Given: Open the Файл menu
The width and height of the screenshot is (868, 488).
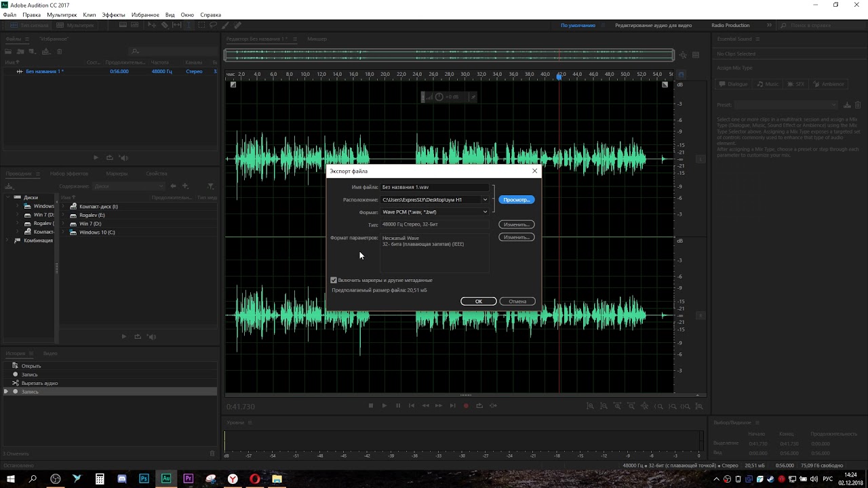Looking at the screenshot, I should click(9, 14).
